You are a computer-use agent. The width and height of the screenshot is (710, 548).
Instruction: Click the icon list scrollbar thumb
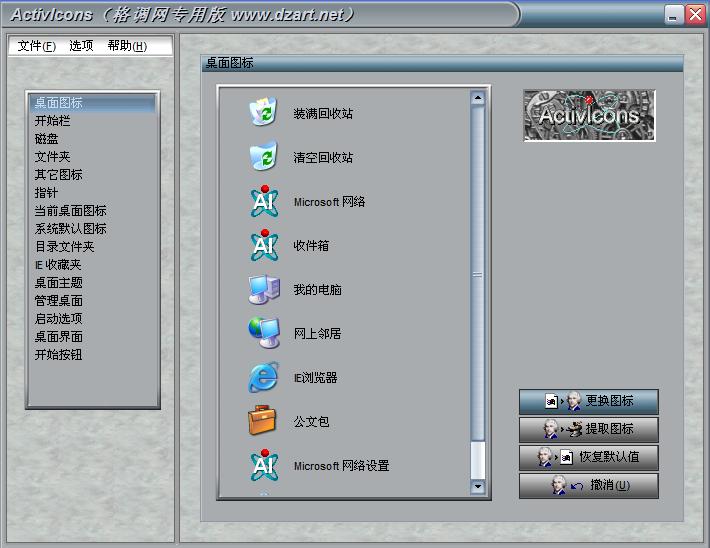(x=478, y=274)
